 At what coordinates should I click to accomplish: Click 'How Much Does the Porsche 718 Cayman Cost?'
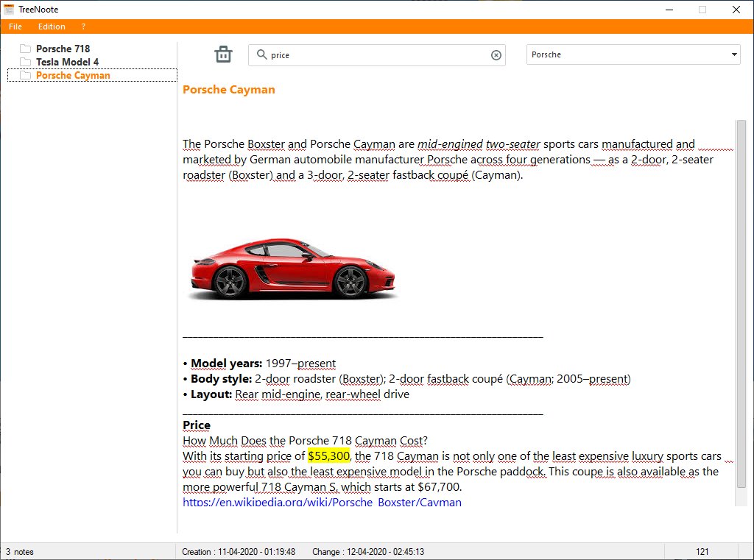pos(305,441)
